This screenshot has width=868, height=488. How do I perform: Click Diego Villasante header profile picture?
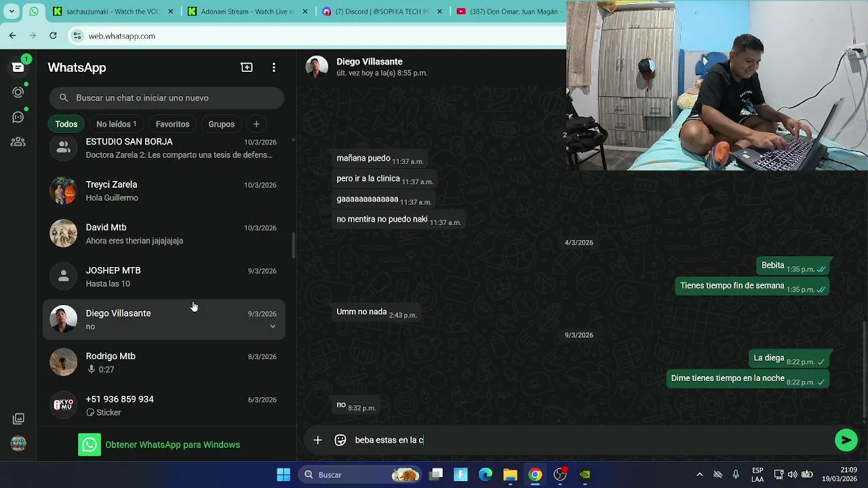pos(317,66)
